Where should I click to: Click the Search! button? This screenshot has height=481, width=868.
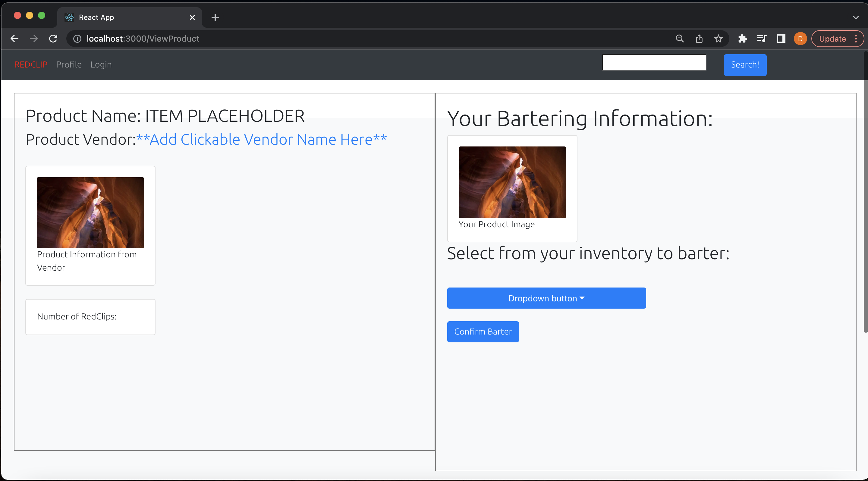pos(745,65)
